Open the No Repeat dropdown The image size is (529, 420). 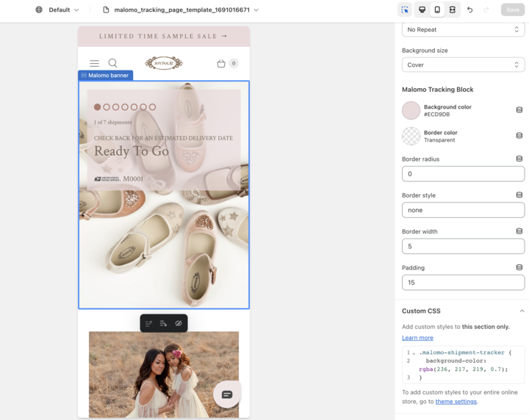tap(463, 29)
